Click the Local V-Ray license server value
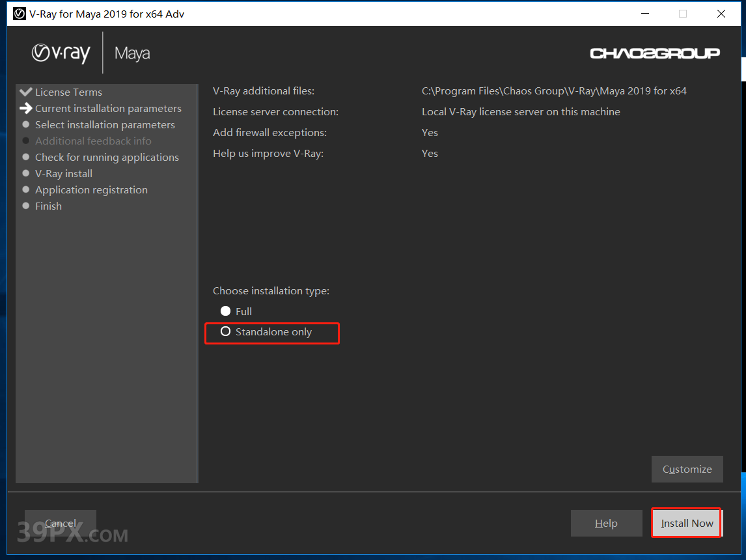 coord(521,112)
